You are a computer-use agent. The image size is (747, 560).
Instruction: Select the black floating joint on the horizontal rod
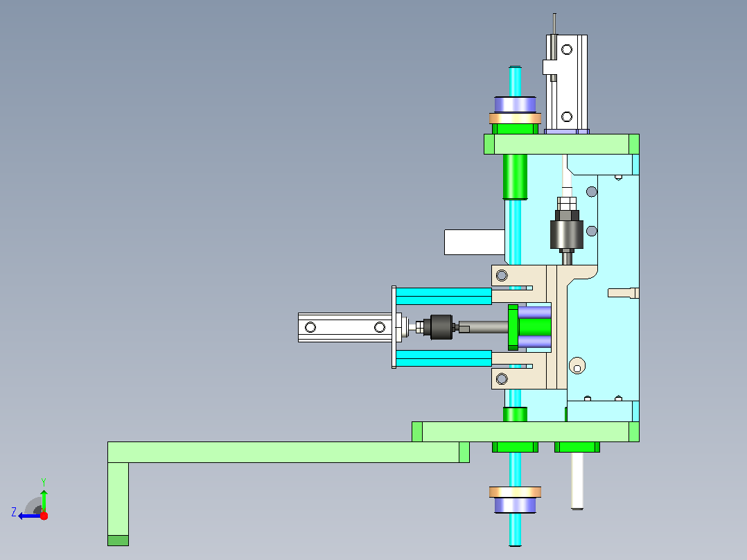(x=441, y=327)
